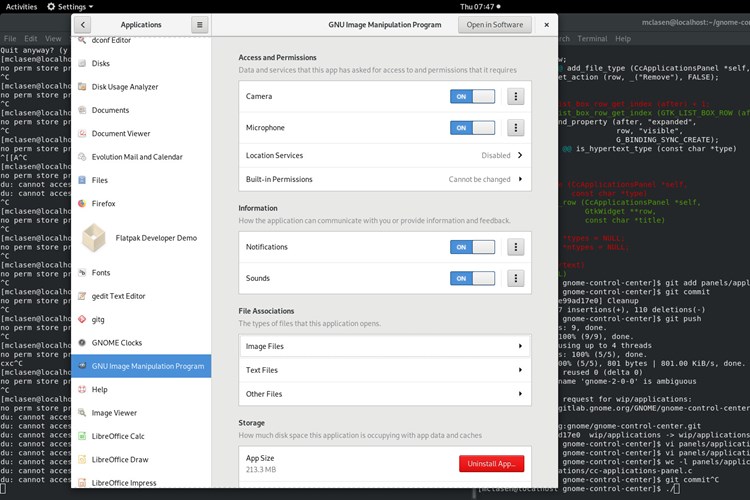Click the Disk Usage Analyzer icon

(x=82, y=87)
